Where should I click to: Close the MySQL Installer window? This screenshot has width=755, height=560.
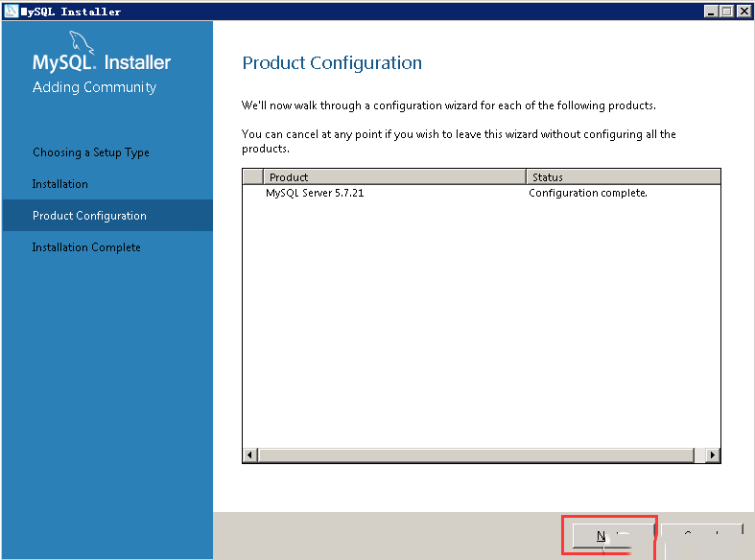pos(743,12)
